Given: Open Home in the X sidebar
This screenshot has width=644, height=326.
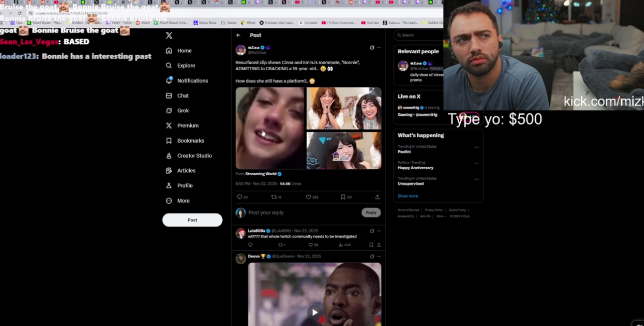Looking at the screenshot, I should (x=179, y=51).
